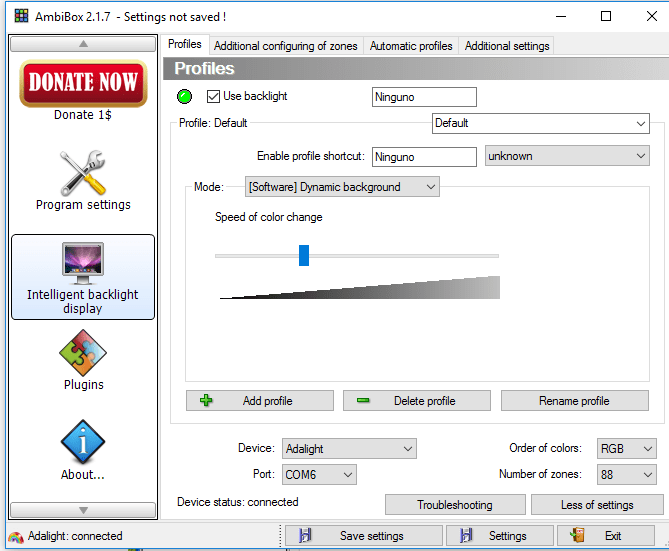Image resolution: width=669 pixels, height=551 pixels.
Task: Expand the Default profile dropdown
Action: (541, 123)
